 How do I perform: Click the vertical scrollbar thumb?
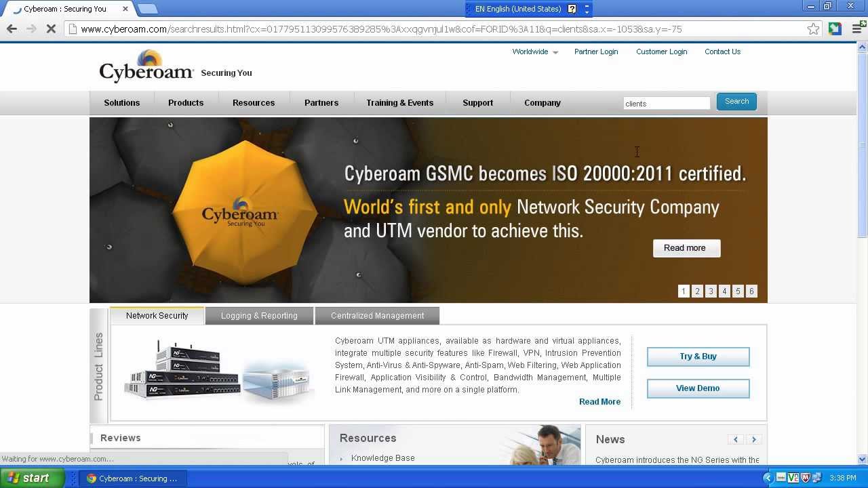click(x=863, y=145)
